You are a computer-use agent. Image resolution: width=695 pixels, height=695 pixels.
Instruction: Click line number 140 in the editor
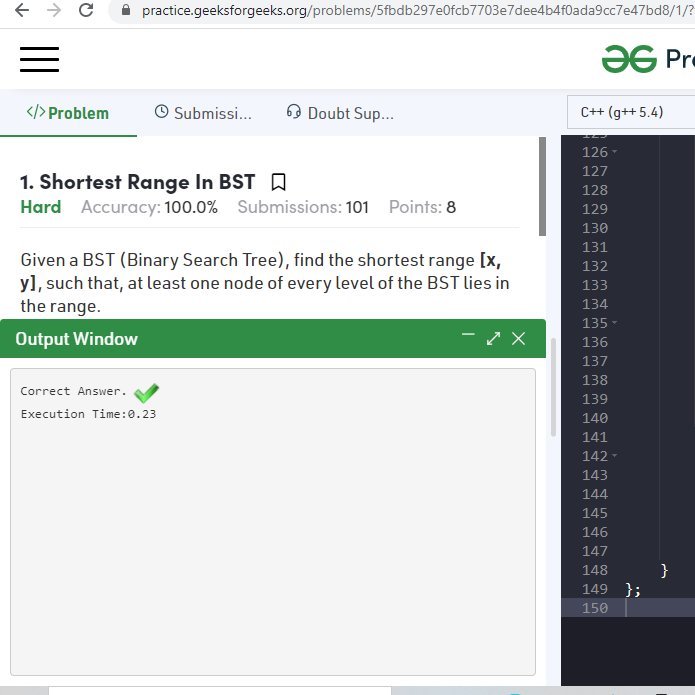(x=594, y=418)
